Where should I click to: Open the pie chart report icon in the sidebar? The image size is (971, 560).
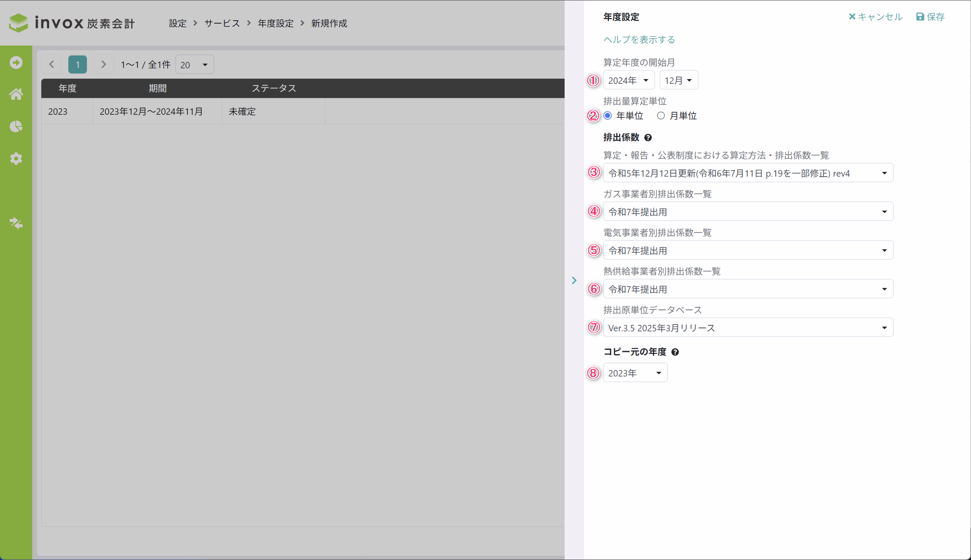pos(16,126)
